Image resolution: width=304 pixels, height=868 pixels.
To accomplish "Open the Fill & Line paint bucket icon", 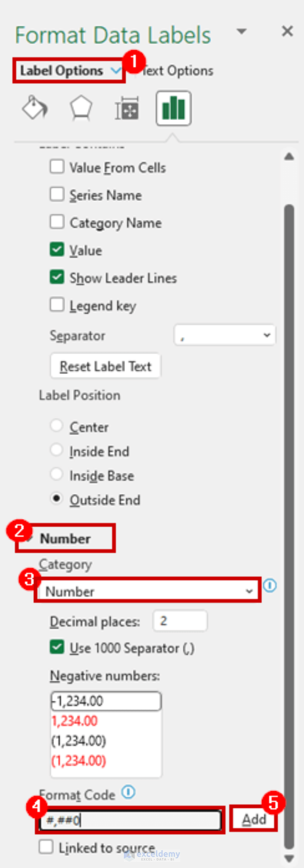I will pos(35,108).
